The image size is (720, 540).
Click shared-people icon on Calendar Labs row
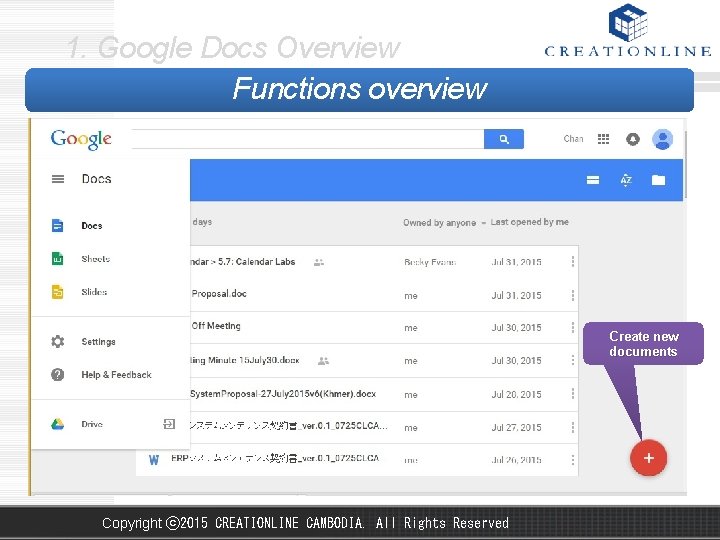319,263
